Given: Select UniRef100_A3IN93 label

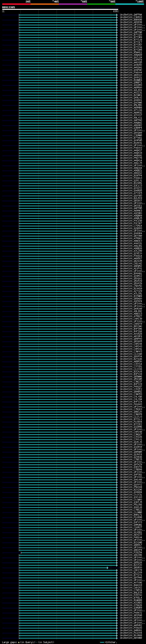Looking at the screenshot, I should pos(131,603).
